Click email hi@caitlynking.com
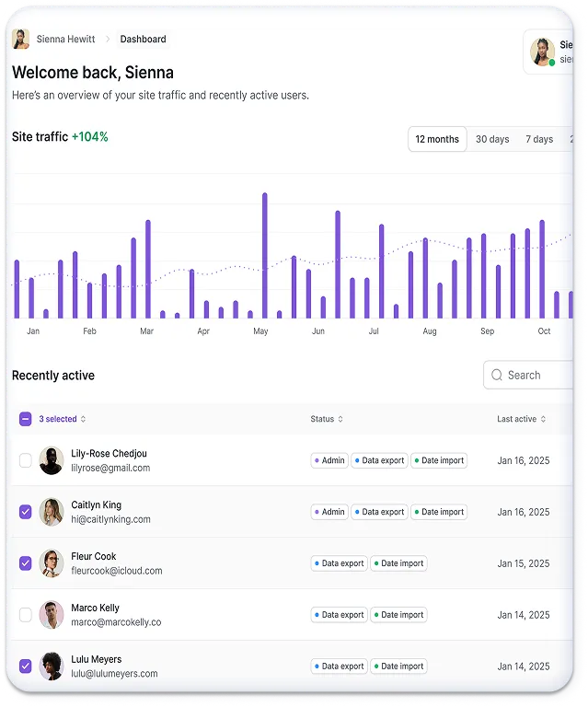The width and height of the screenshot is (588, 707). tap(110, 519)
